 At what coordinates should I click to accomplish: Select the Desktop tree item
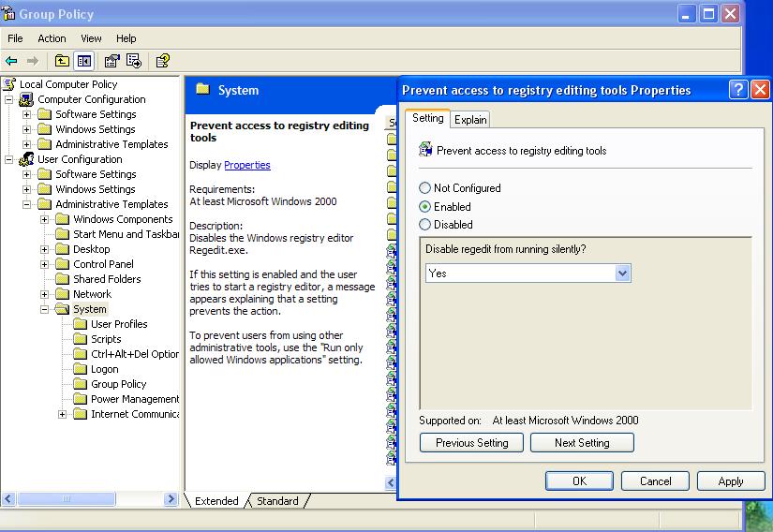(92, 249)
